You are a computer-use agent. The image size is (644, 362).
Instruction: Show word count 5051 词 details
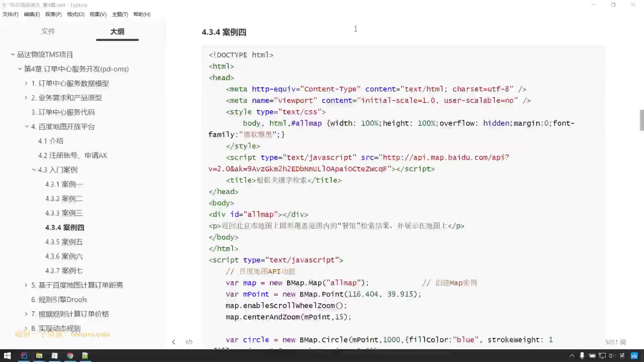coord(615,342)
